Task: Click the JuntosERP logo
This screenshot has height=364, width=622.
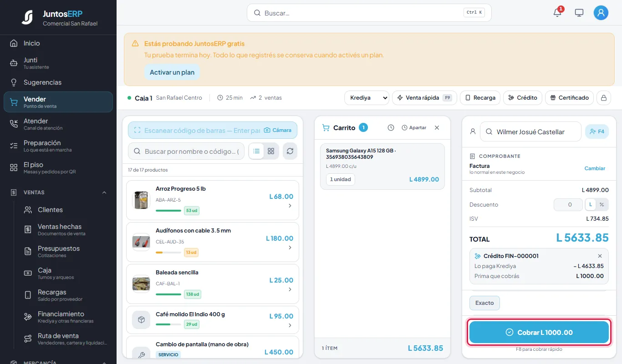Action: pyautogui.click(x=27, y=17)
